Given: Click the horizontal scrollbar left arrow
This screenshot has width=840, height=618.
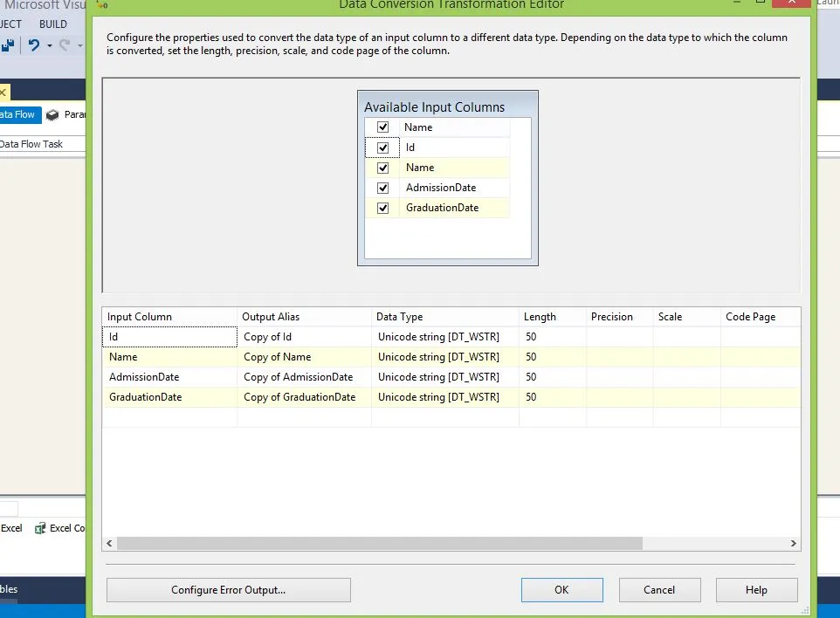Looking at the screenshot, I should click(x=109, y=543).
